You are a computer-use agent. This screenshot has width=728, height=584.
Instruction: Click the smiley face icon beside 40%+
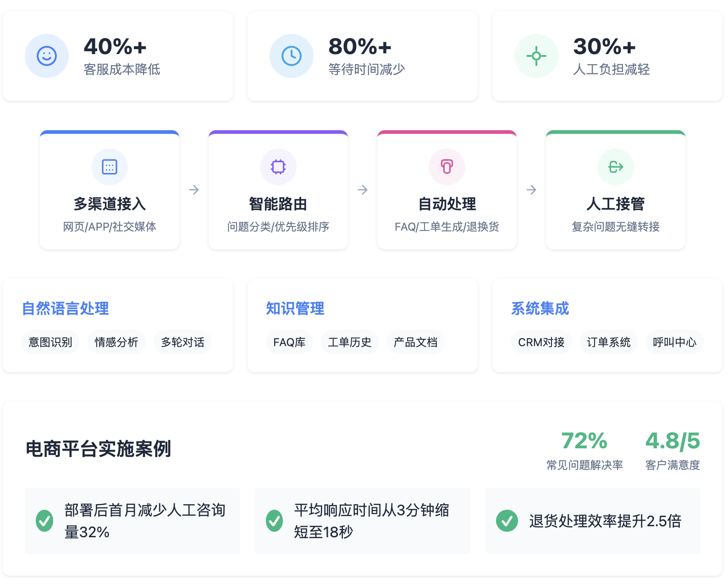47,56
